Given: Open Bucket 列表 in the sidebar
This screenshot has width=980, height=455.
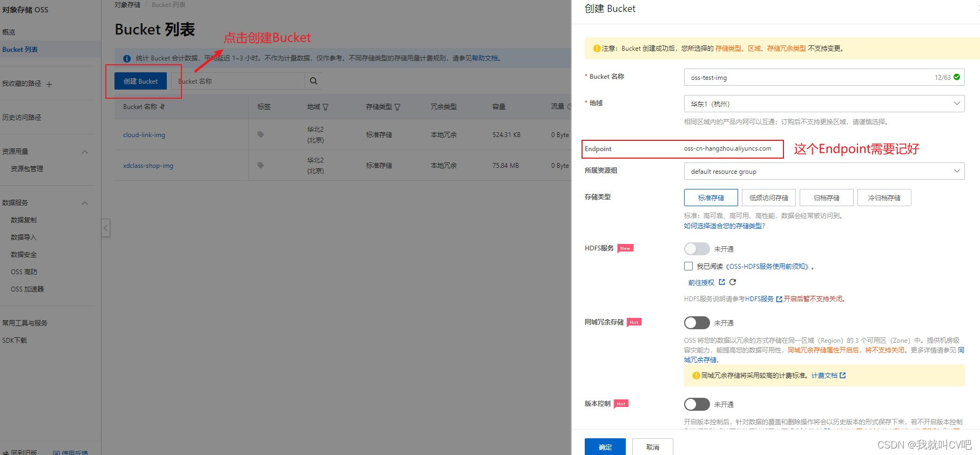Looking at the screenshot, I should [20, 50].
